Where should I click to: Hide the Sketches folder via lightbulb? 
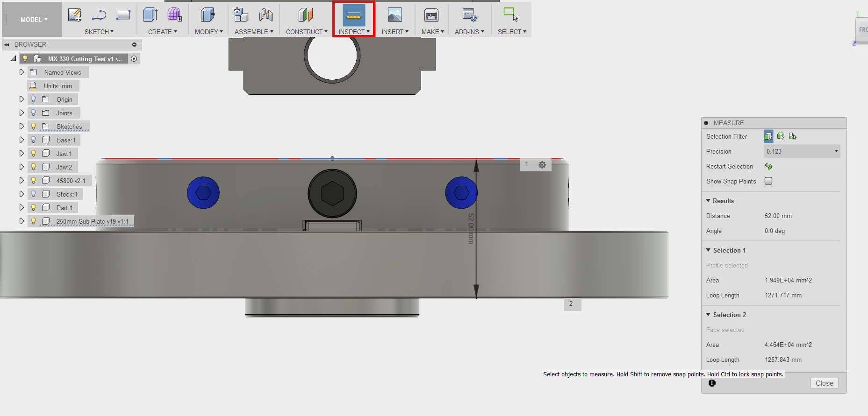33,127
